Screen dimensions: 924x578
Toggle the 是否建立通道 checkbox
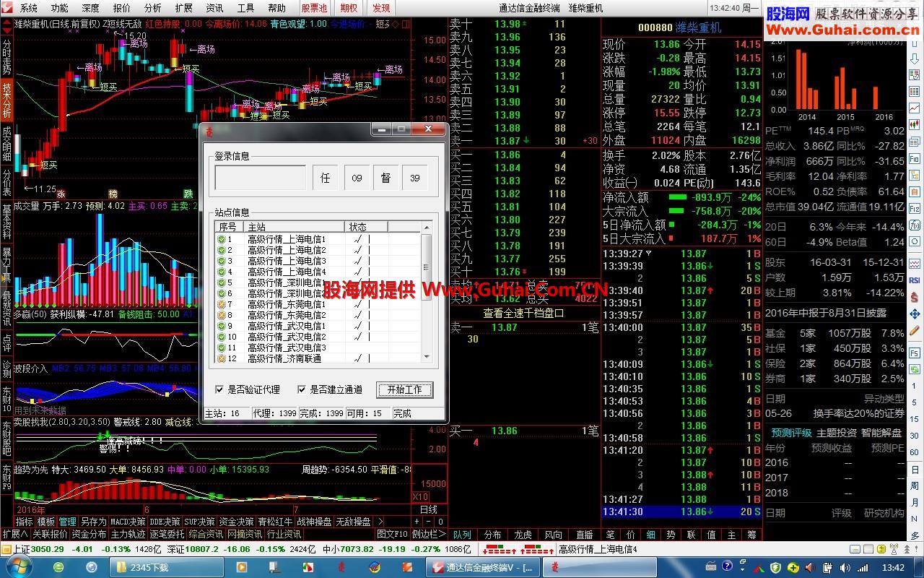[x=302, y=389]
